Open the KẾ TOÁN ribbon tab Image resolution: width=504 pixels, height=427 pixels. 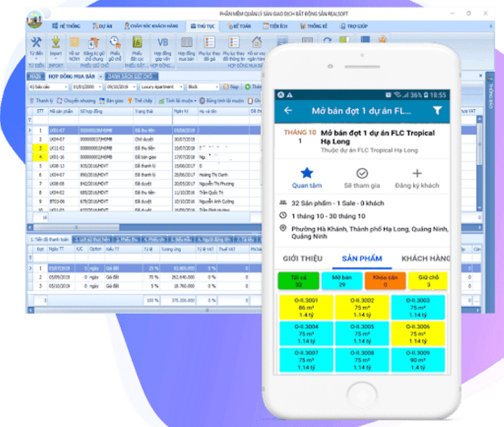(x=239, y=26)
